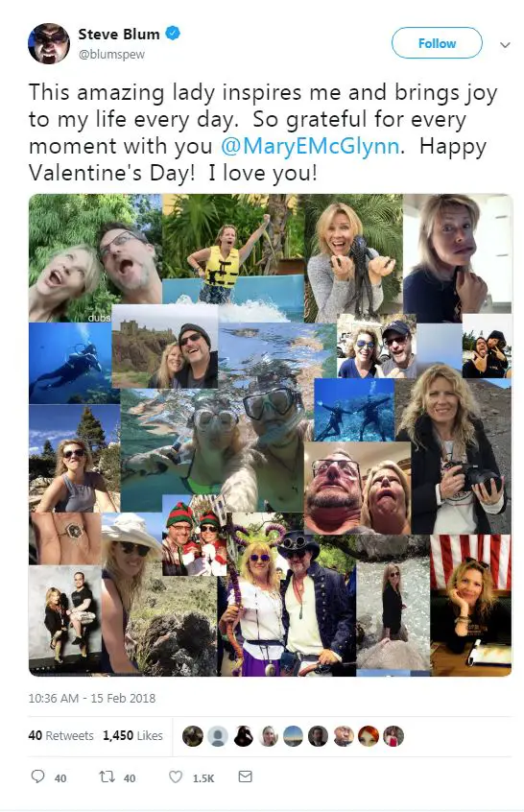Click the reply speech bubble icon
The image size is (524, 812).
37,776
